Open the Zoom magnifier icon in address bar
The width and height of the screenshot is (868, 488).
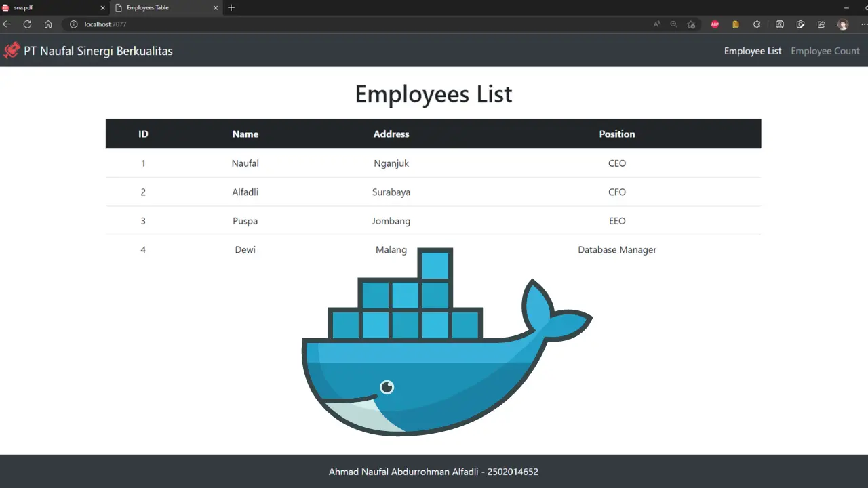click(673, 24)
